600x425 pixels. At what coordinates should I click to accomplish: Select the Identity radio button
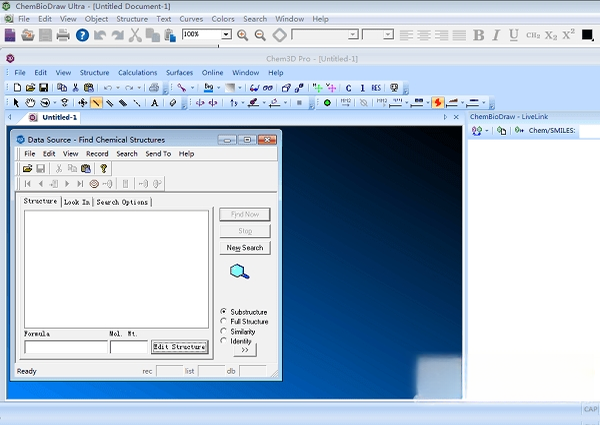(x=224, y=340)
